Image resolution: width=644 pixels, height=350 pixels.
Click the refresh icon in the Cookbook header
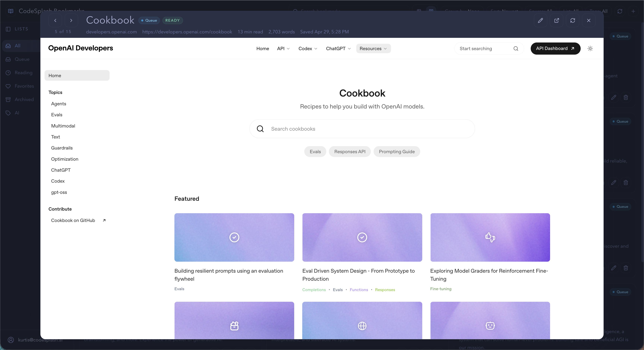pos(573,21)
